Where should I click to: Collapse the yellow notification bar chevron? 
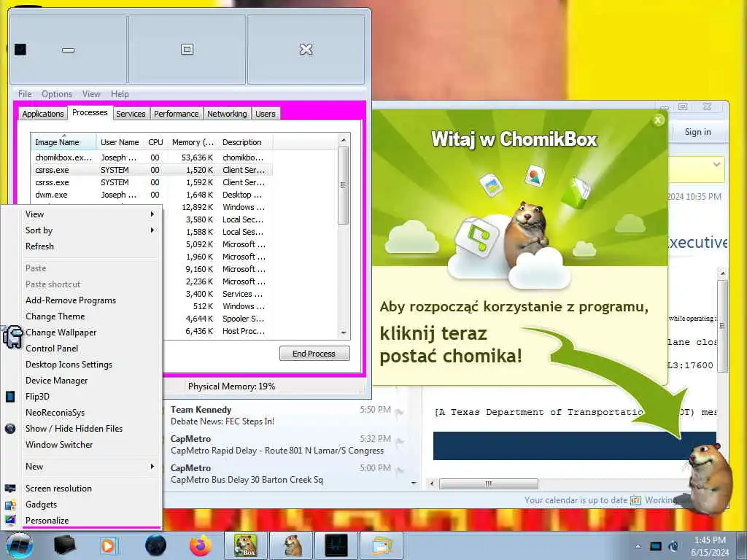click(x=716, y=165)
